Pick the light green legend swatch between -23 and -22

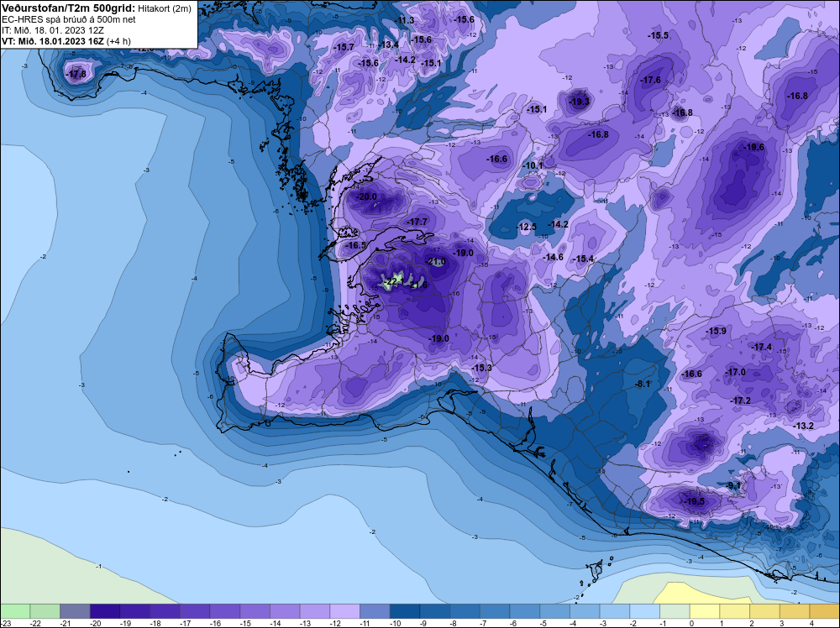point(15,611)
